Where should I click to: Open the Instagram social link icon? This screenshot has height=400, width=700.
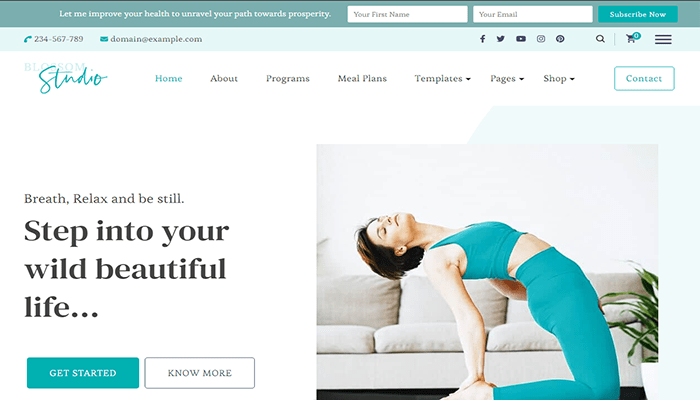[x=541, y=39]
